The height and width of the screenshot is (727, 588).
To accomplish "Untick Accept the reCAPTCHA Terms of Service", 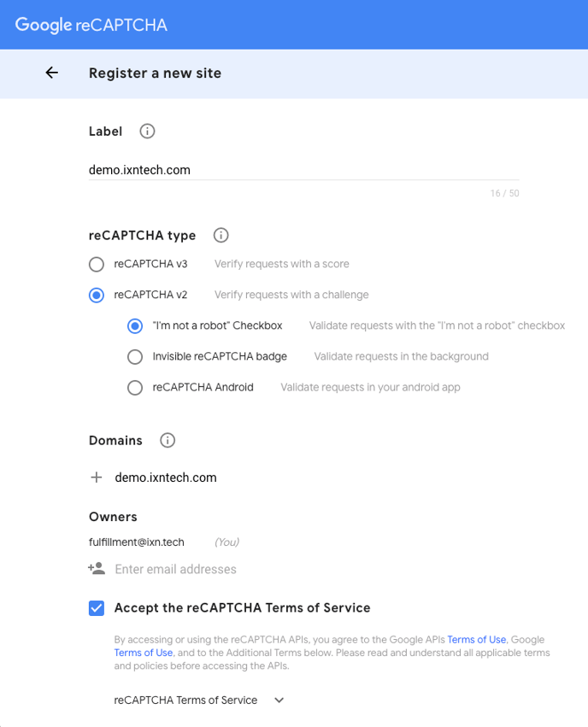I will (97, 608).
